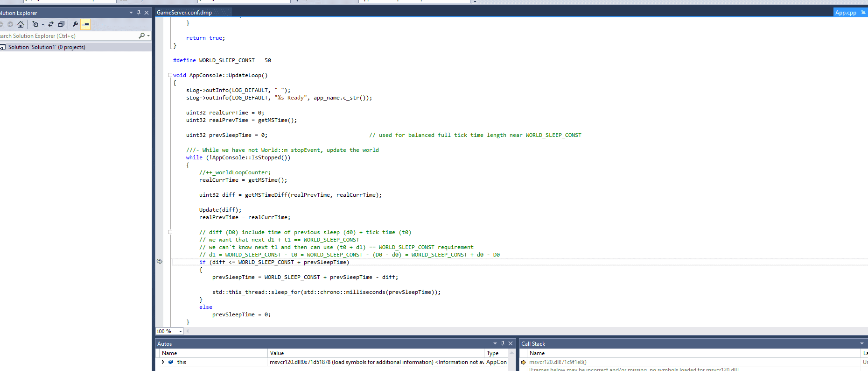Close the Solution Explorer panel
Image resolution: width=868 pixels, height=371 pixels.
pos(147,13)
